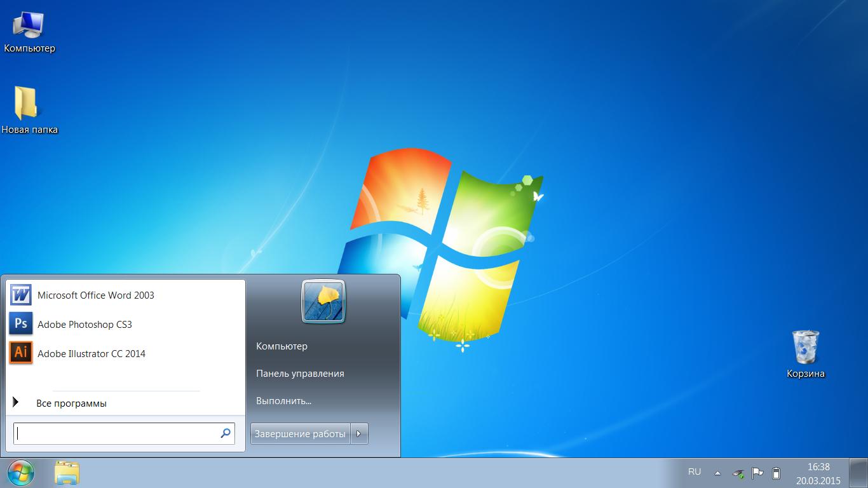Click the Adobe Illustrator CC 2014 icon

21,353
